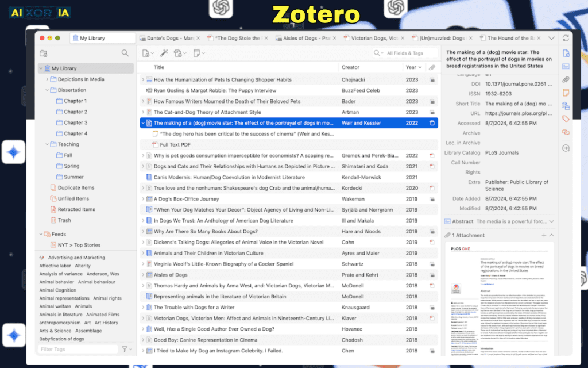Open the Add Attachment toolbar icon
The width and height of the screenshot is (588, 368).
[x=177, y=53]
